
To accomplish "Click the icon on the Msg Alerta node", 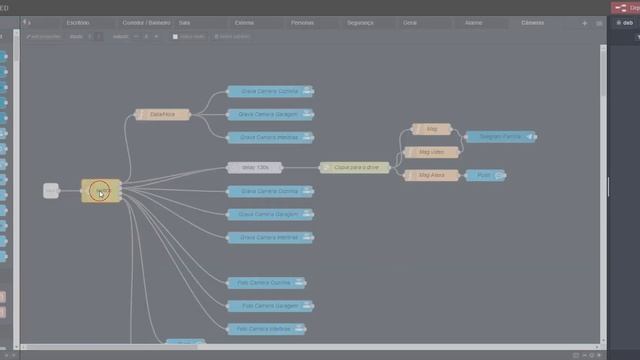I will 409,176.
